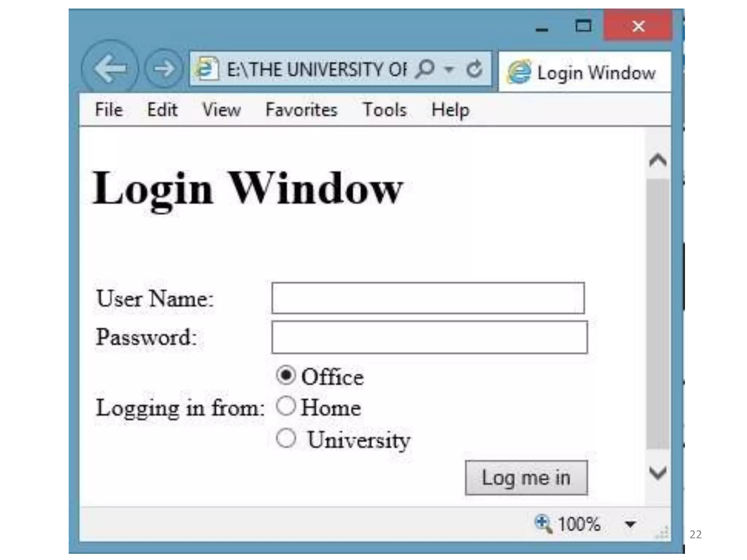Click the scrollbar down arrow

[658, 473]
